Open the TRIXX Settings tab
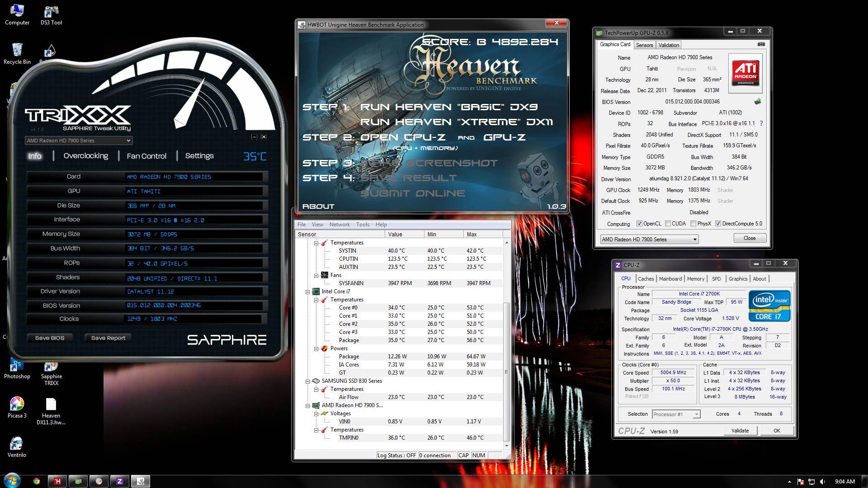Screen dimensions: 868x488 tap(199, 156)
